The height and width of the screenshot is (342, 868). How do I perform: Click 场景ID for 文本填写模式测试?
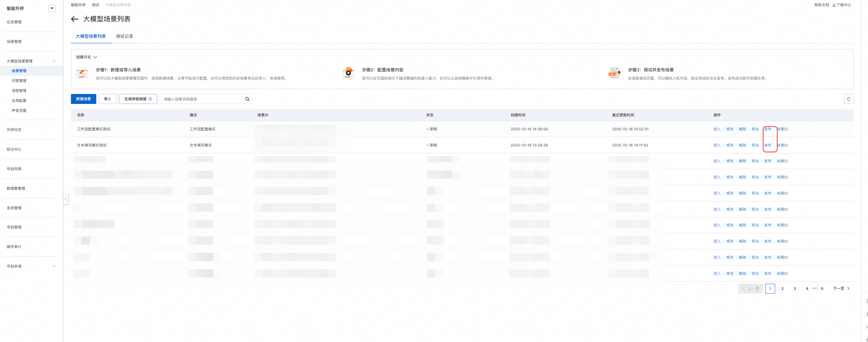[x=782, y=145]
